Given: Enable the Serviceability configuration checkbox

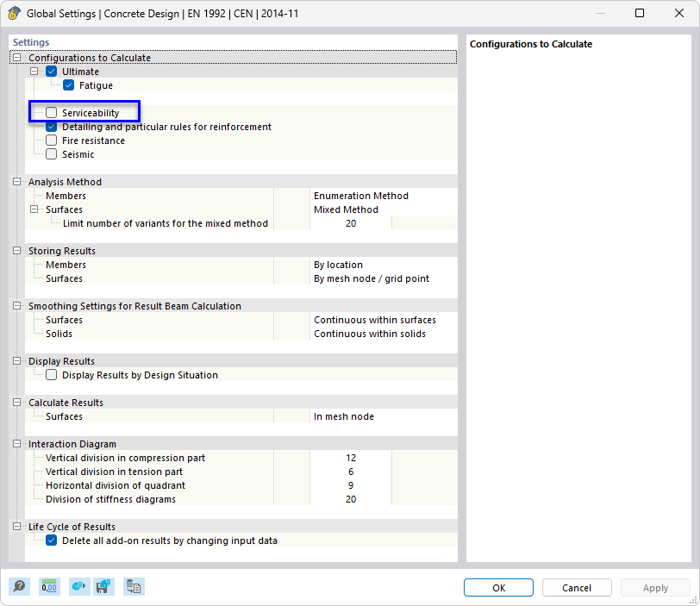Looking at the screenshot, I should 50,112.
